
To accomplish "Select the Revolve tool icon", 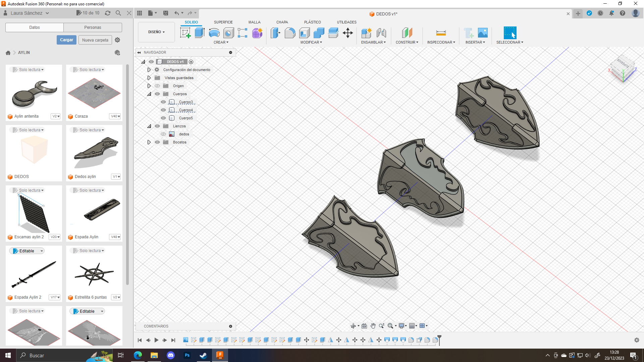I will (x=214, y=33).
